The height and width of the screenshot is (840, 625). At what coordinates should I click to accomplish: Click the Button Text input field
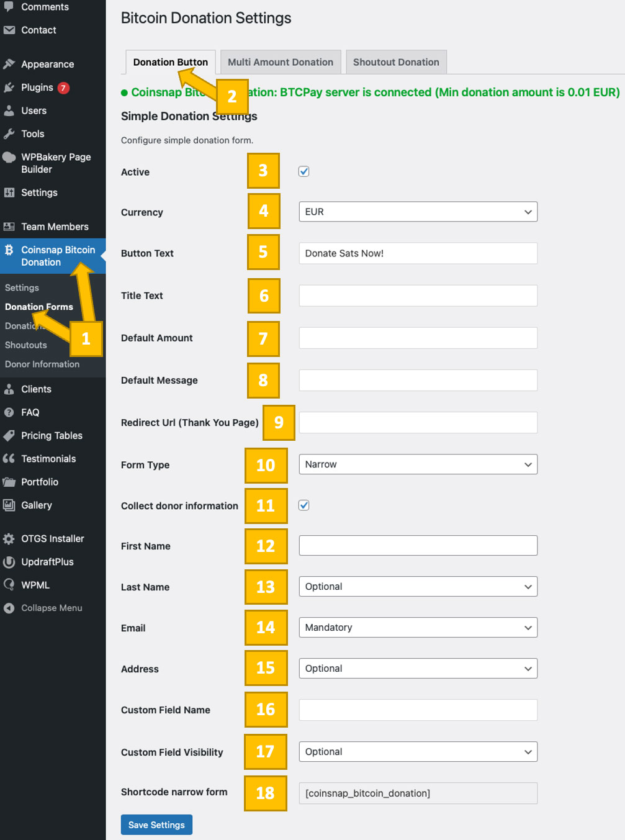418,253
